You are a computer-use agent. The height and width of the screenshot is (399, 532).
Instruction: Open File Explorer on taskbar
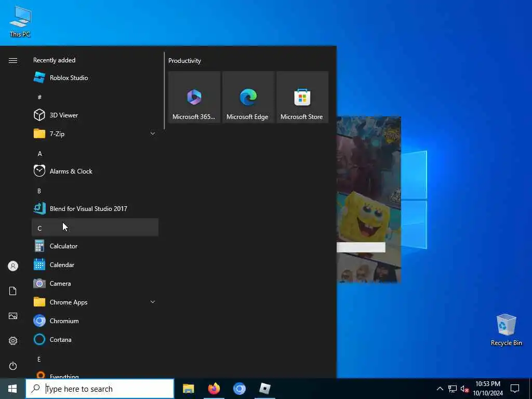(188, 389)
